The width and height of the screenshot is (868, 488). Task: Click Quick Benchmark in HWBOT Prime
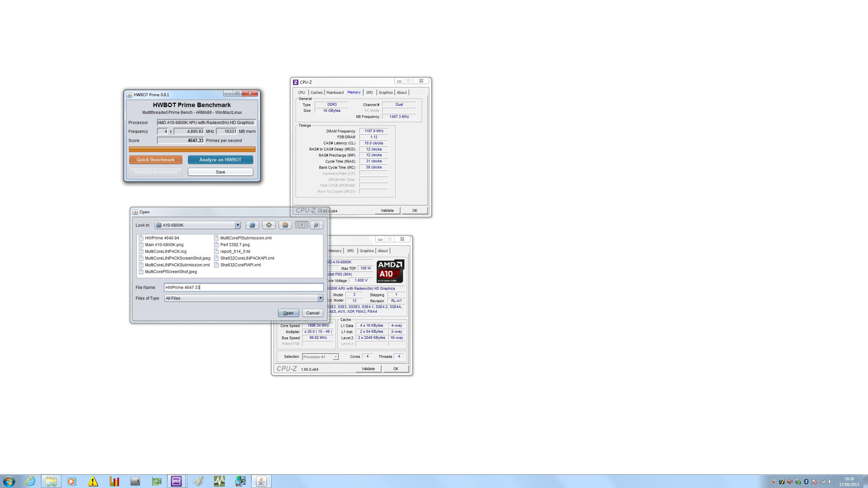click(156, 160)
